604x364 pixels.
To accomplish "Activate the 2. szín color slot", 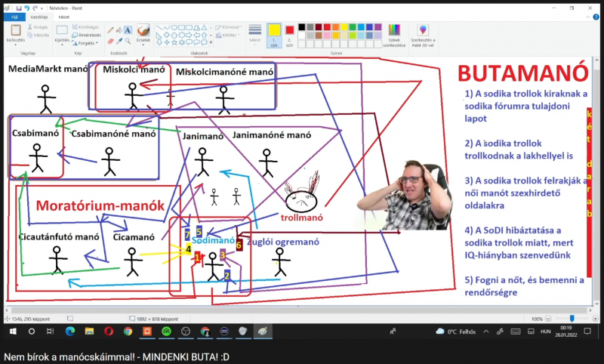I will tap(290, 35).
